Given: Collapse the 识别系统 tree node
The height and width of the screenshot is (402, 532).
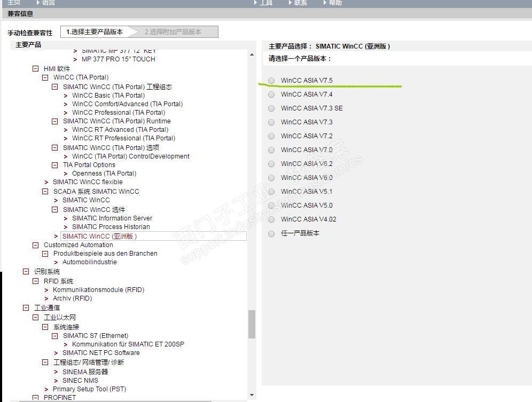Looking at the screenshot, I should coord(26,271).
